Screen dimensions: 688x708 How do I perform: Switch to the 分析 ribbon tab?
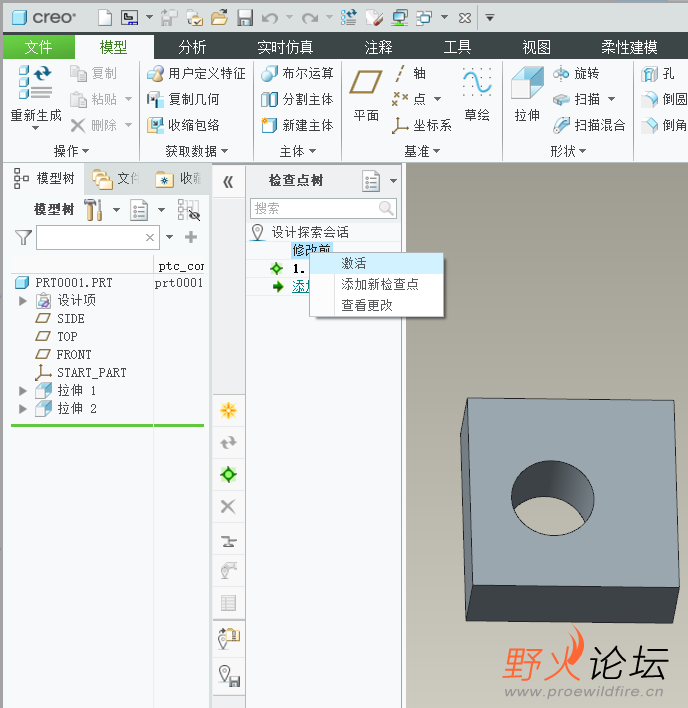coord(192,47)
